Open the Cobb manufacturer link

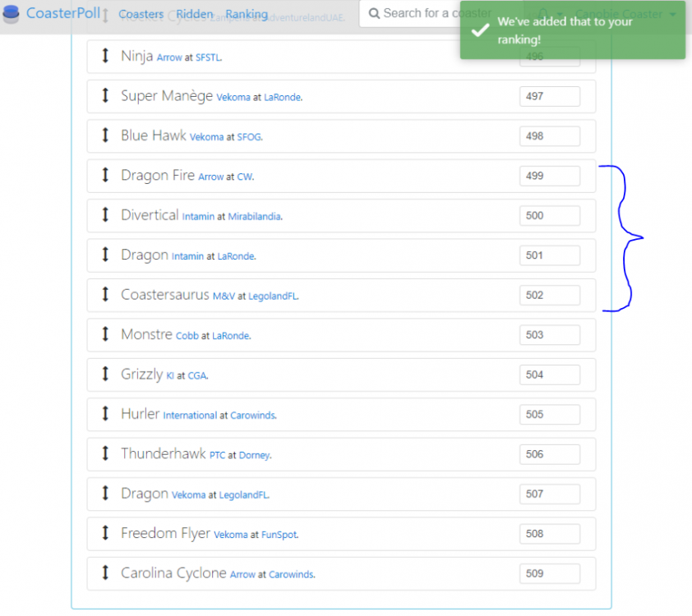pyautogui.click(x=187, y=336)
